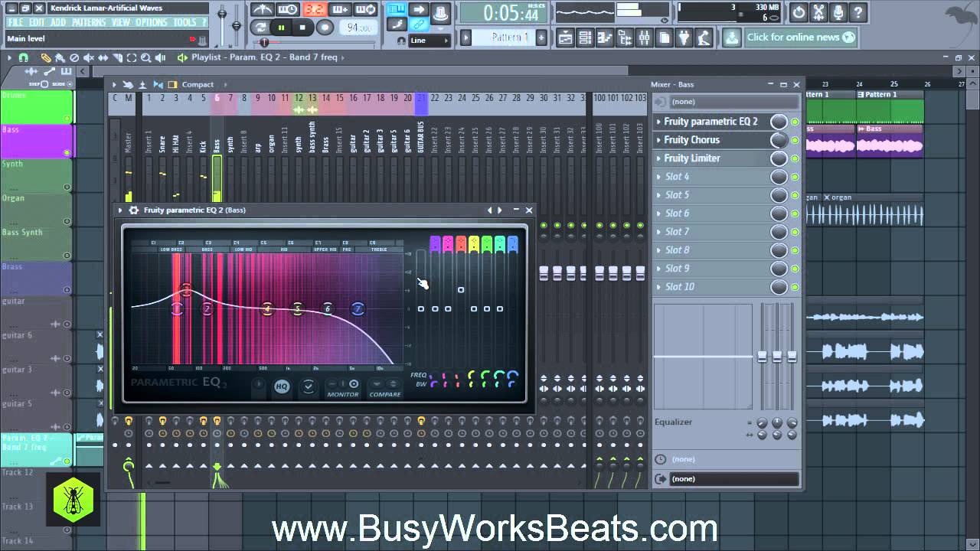980x551 pixels.
Task: Select the playlist slip tool
Action: coord(103,57)
